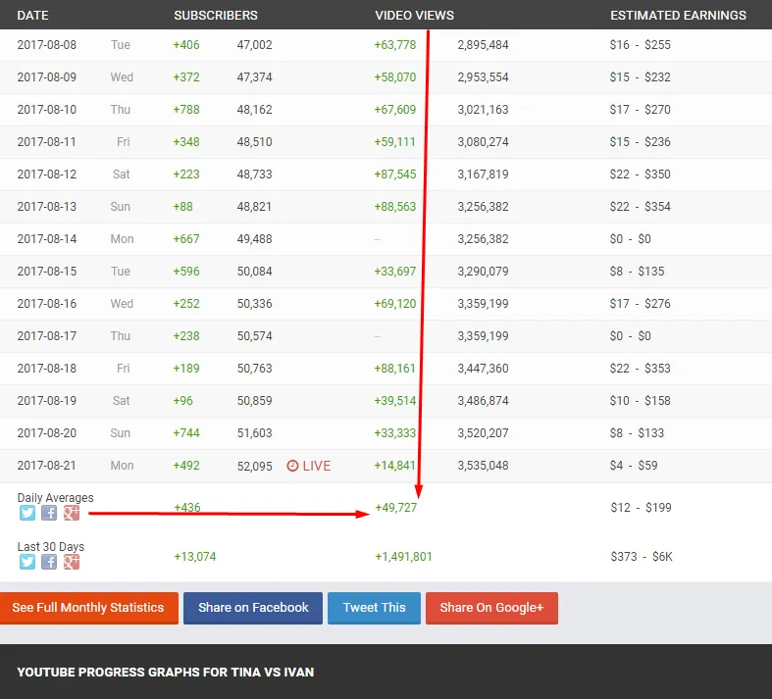Click Twitter icon under Daily Averages
The width and height of the screenshot is (772, 700).
coord(27,513)
